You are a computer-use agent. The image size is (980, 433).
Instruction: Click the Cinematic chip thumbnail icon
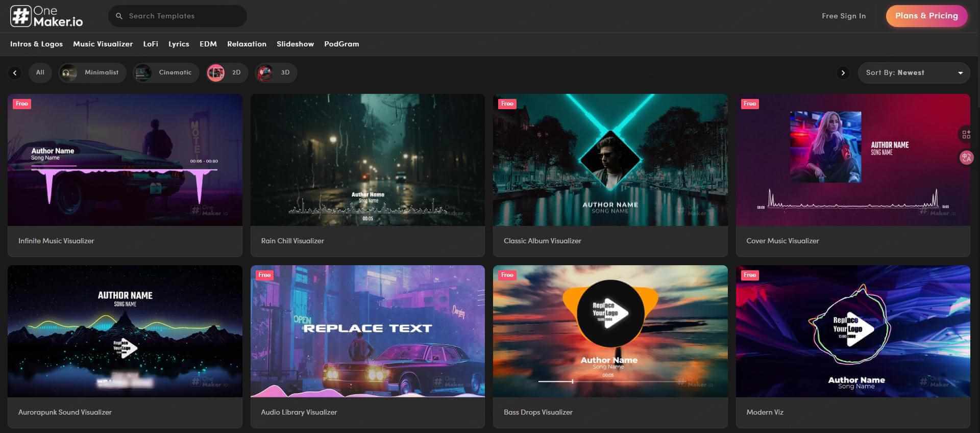click(142, 72)
